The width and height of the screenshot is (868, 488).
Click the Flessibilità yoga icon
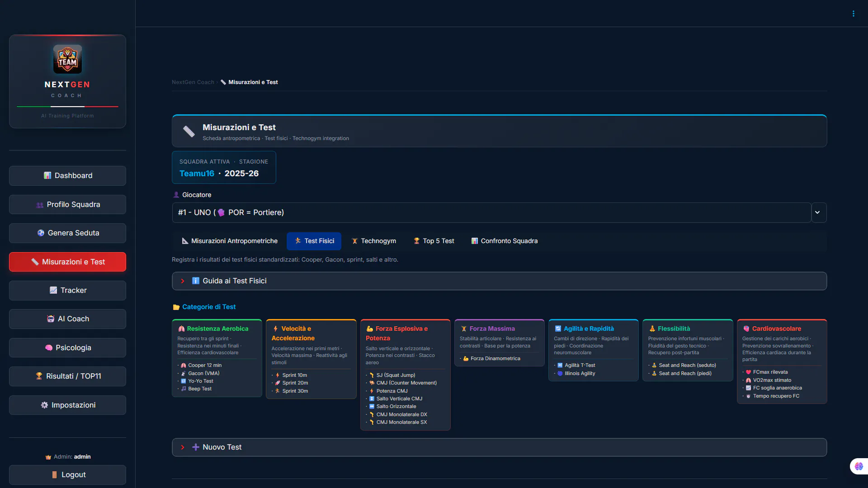point(652,329)
